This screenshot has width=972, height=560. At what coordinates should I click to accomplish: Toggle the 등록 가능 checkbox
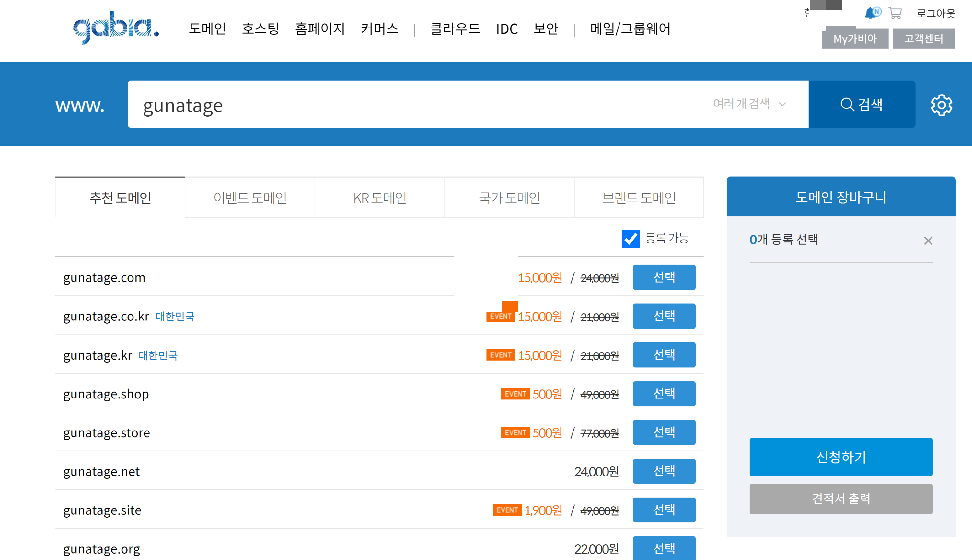pyautogui.click(x=631, y=239)
